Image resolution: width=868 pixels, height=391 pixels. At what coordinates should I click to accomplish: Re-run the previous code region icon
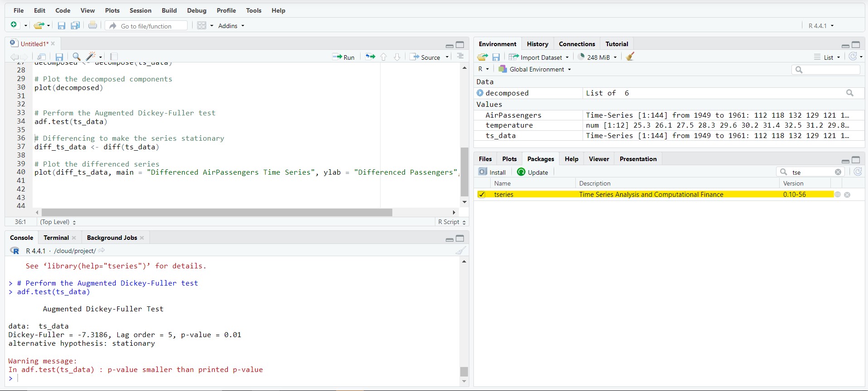[x=370, y=57]
